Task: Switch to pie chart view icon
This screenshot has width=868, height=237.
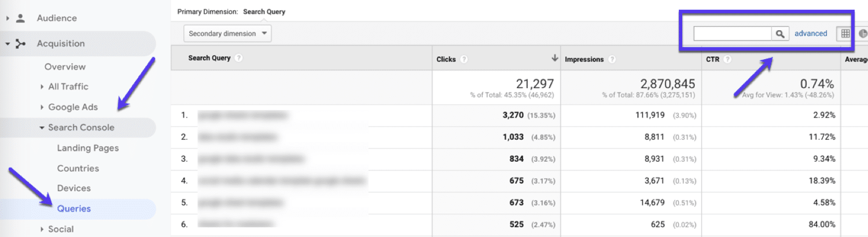Action: [x=862, y=34]
